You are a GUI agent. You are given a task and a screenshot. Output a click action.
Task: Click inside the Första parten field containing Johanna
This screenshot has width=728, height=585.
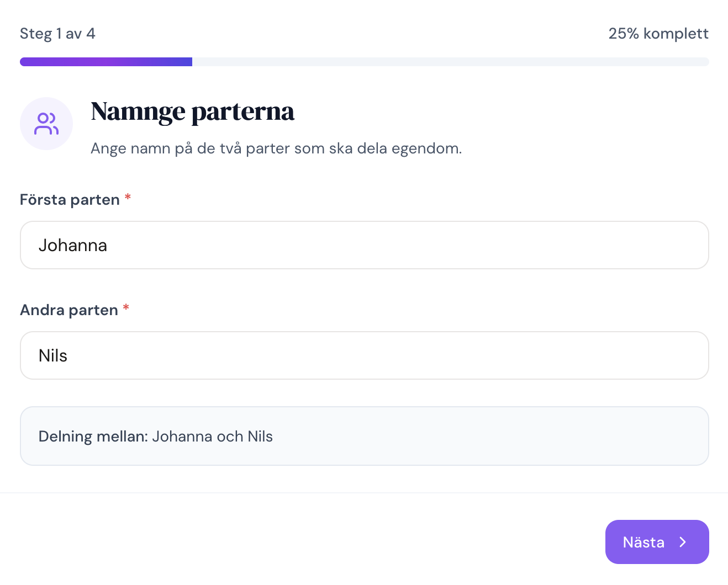click(x=365, y=245)
